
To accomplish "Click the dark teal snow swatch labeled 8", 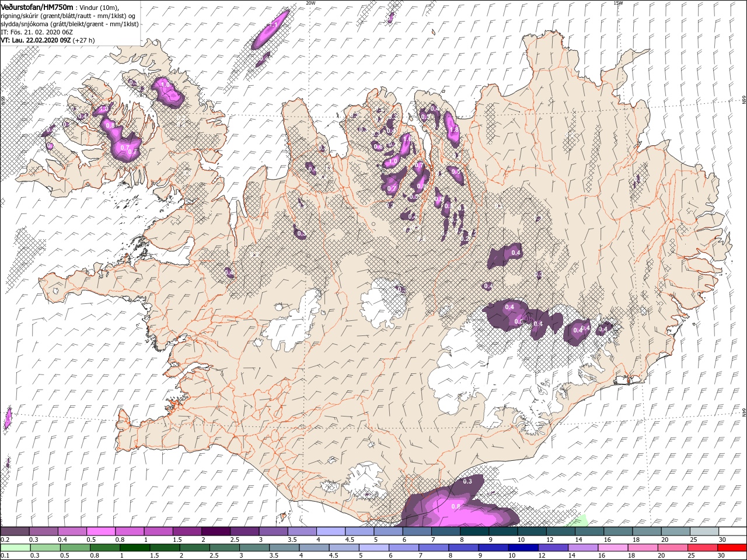I will pos(474,531).
